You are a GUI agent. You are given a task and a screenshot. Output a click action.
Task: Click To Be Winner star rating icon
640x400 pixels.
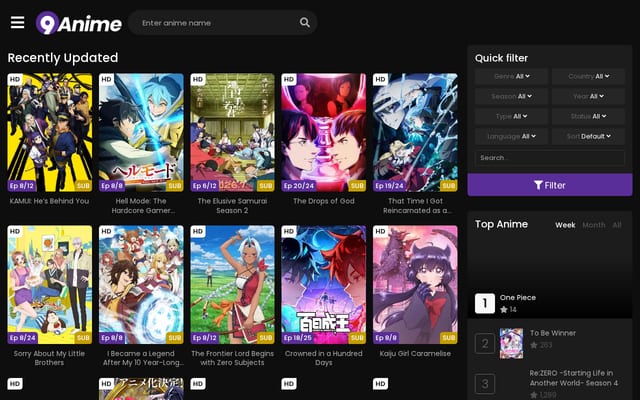coord(533,345)
